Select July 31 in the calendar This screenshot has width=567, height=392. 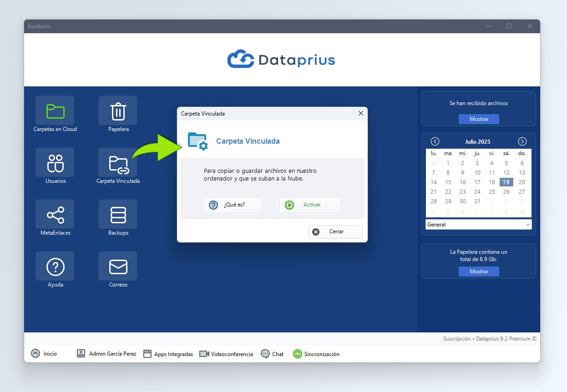[x=477, y=201]
